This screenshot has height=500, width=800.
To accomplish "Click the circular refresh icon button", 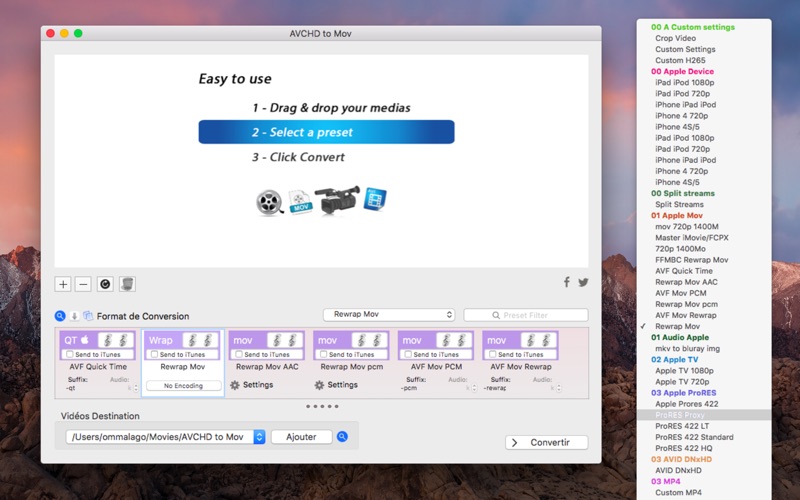I will [105, 284].
